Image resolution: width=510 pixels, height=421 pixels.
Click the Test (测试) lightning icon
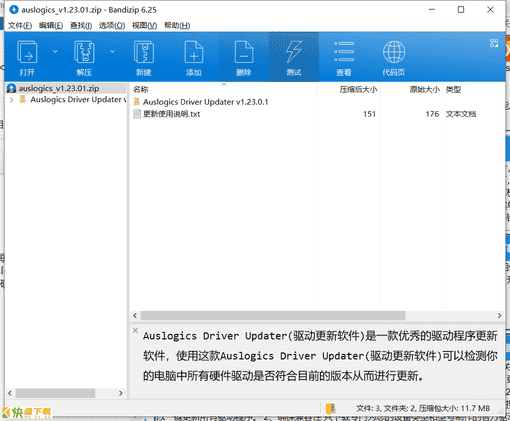pyautogui.click(x=294, y=52)
